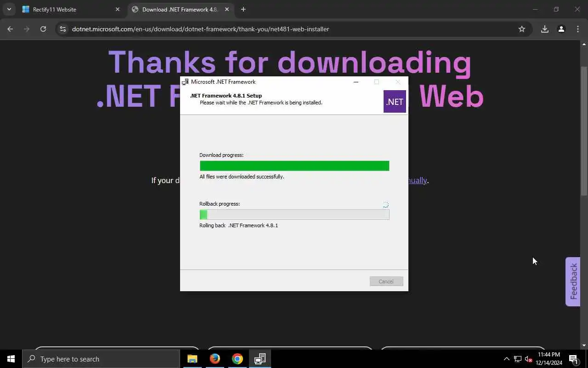The width and height of the screenshot is (588, 368).
Task: Open Chrome three-dot menu
Action: coord(578,29)
